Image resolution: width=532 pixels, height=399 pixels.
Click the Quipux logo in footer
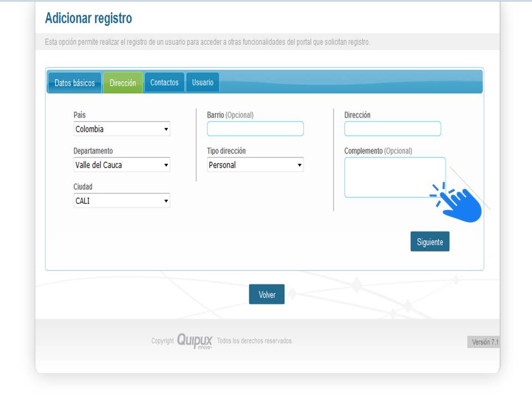[195, 341]
